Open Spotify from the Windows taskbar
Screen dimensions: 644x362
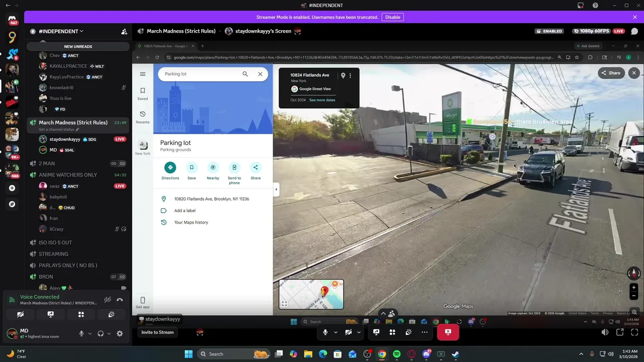click(396, 354)
